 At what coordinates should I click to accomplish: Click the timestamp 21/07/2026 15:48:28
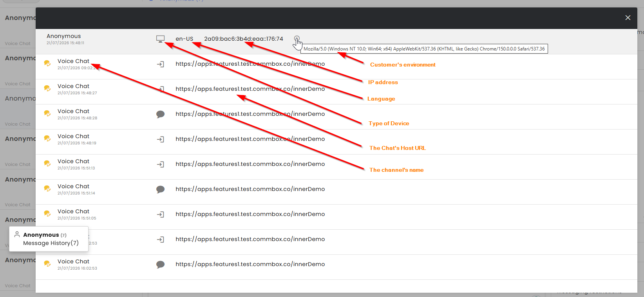(x=77, y=118)
